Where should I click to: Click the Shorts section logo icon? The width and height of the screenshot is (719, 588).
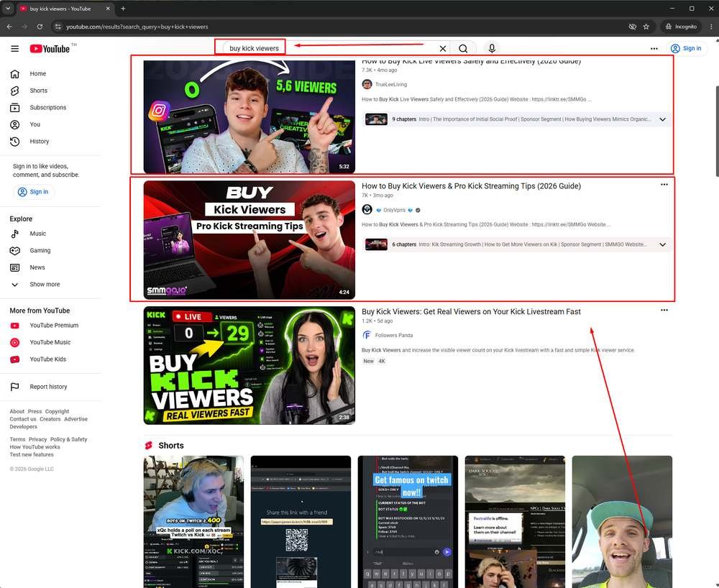(149, 446)
